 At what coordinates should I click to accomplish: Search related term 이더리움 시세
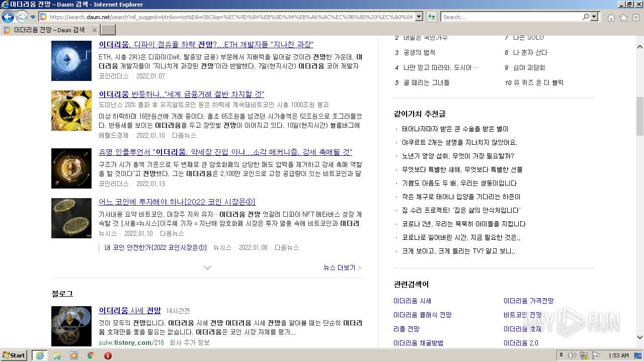click(x=413, y=301)
